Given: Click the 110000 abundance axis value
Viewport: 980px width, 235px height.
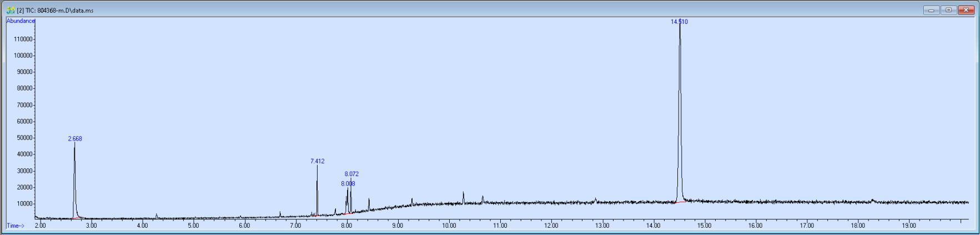Looking at the screenshot, I should [23, 39].
